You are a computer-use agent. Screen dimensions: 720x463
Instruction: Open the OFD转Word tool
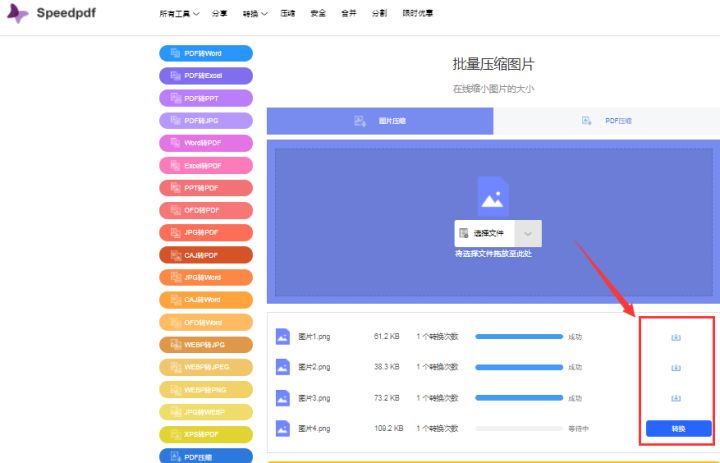[206, 322]
